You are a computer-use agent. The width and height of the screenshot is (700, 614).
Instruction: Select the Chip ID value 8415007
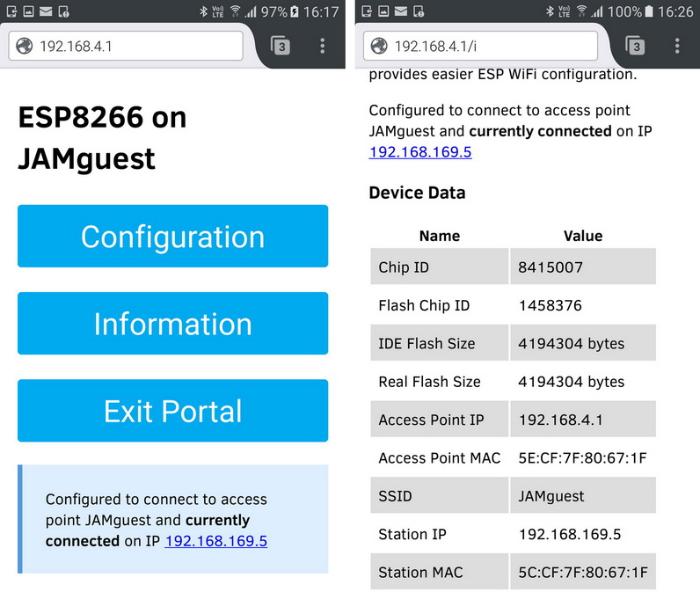click(551, 267)
